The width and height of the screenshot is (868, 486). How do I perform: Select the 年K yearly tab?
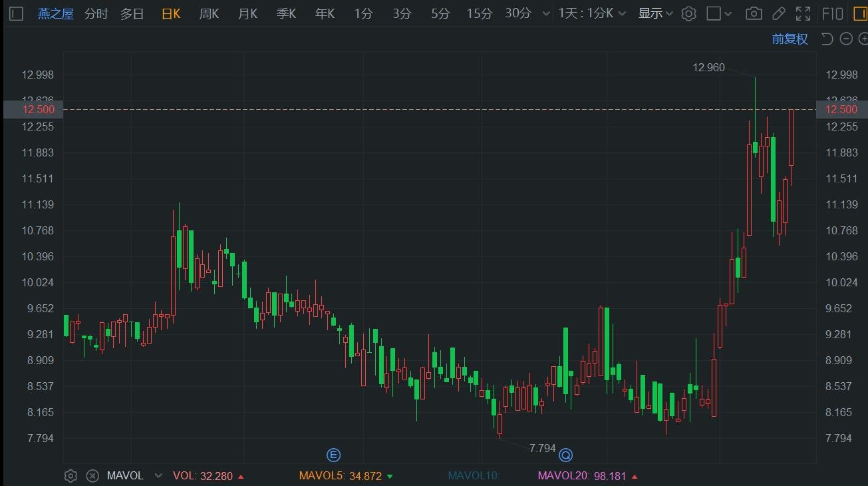(x=325, y=13)
